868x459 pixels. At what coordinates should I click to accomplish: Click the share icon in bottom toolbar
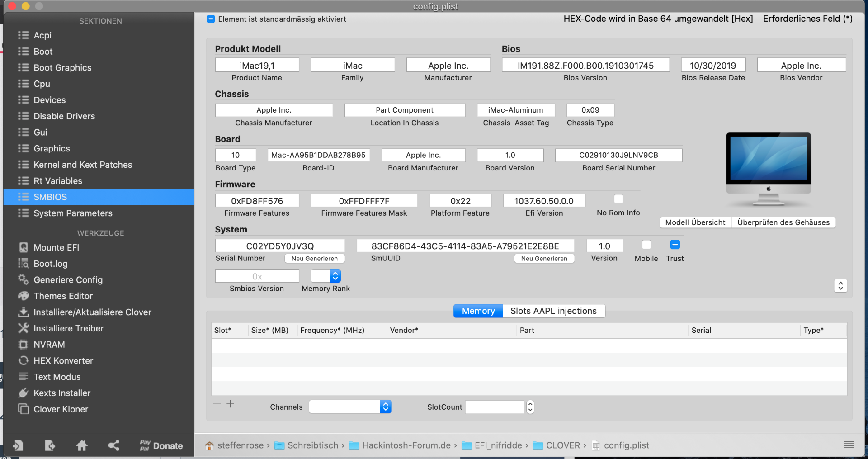point(114,446)
